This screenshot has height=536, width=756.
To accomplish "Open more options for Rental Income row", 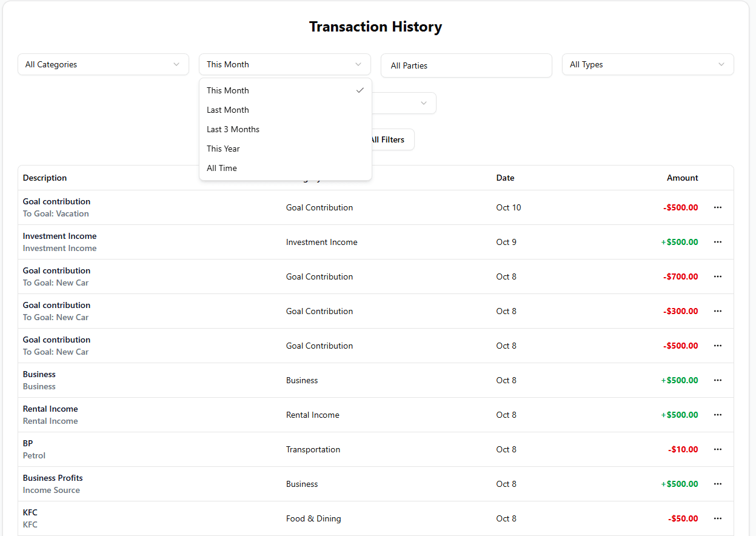I will coord(718,415).
